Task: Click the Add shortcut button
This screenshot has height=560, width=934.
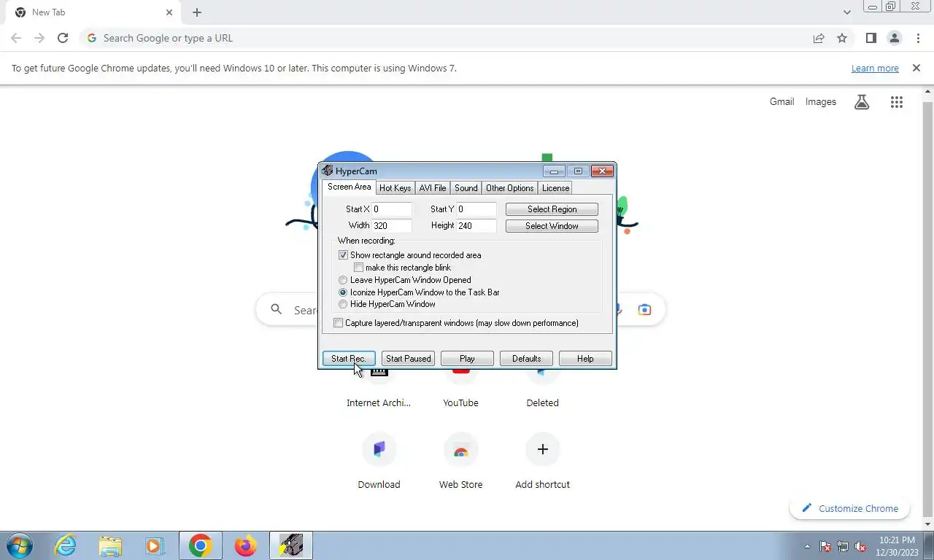Action: pyautogui.click(x=542, y=460)
